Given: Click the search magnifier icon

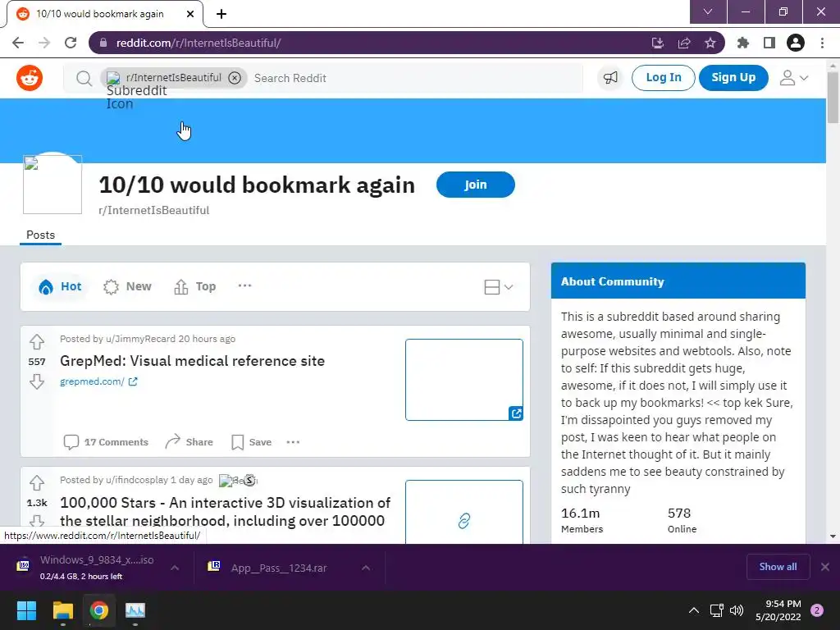Looking at the screenshot, I should click(x=84, y=78).
